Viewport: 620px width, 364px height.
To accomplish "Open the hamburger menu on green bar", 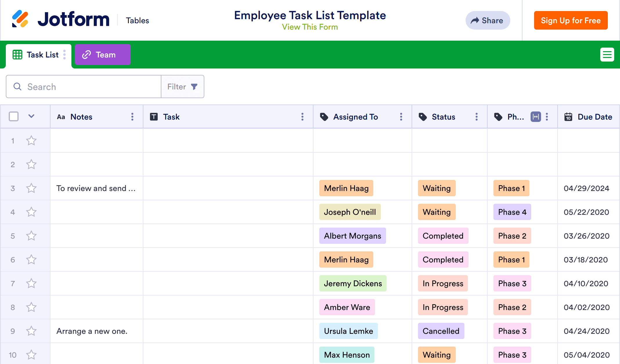I will pyautogui.click(x=607, y=55).
